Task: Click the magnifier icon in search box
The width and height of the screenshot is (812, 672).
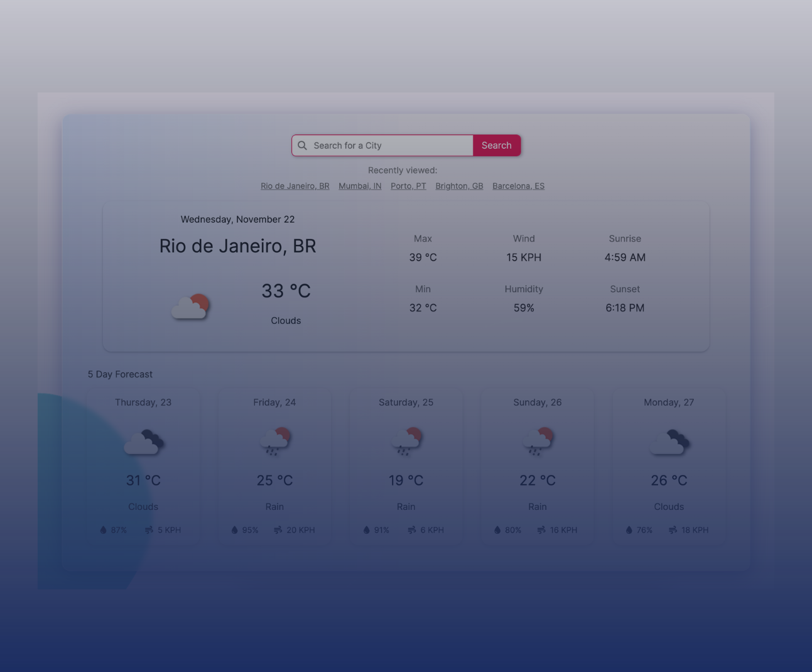Action: coord(302,146)
